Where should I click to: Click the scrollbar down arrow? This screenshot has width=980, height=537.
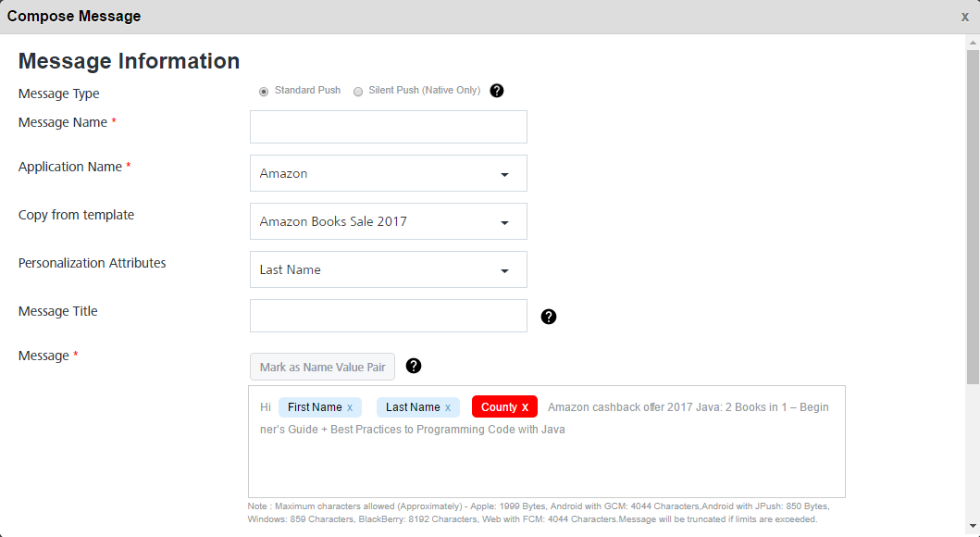(973, 527)
